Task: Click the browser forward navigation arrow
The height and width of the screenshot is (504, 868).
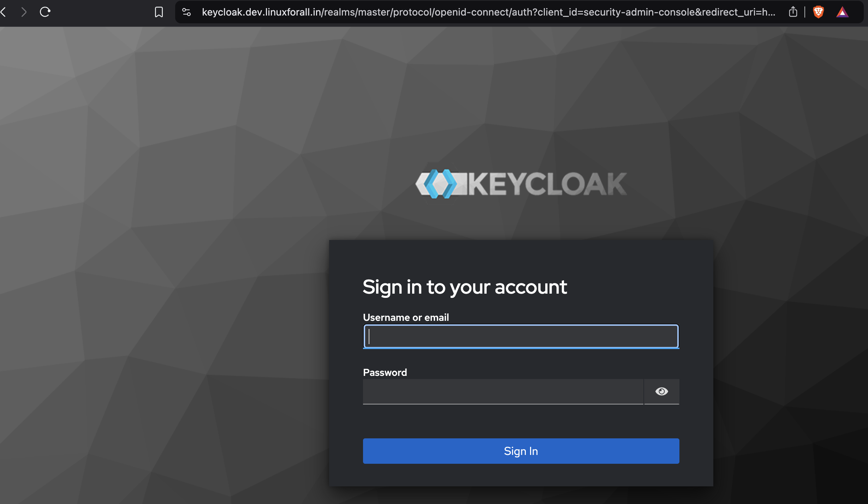Action: (x=24, y=12)
